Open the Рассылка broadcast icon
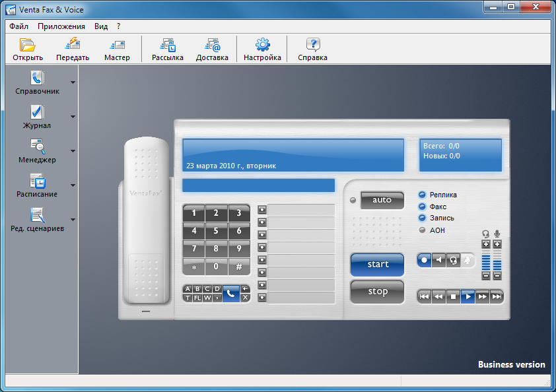 point(168,45)
